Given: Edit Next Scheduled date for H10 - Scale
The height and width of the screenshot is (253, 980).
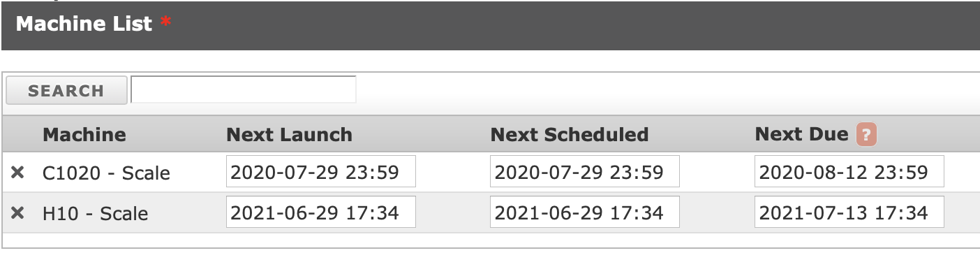Looking at the screenshot, I should click(585, 212).
